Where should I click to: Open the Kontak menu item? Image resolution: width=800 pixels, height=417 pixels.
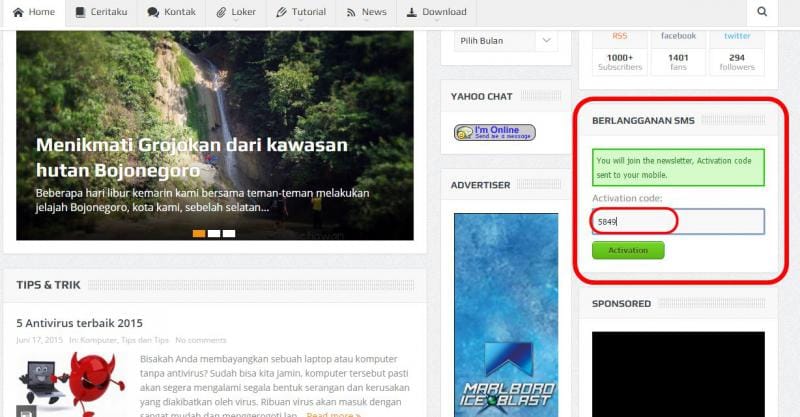pyautogui.click(x=171, y=12)
